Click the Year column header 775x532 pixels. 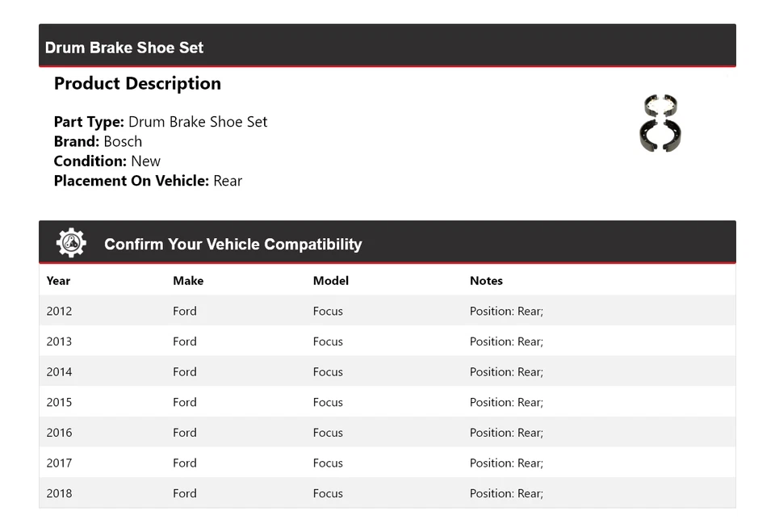point(58,281)
